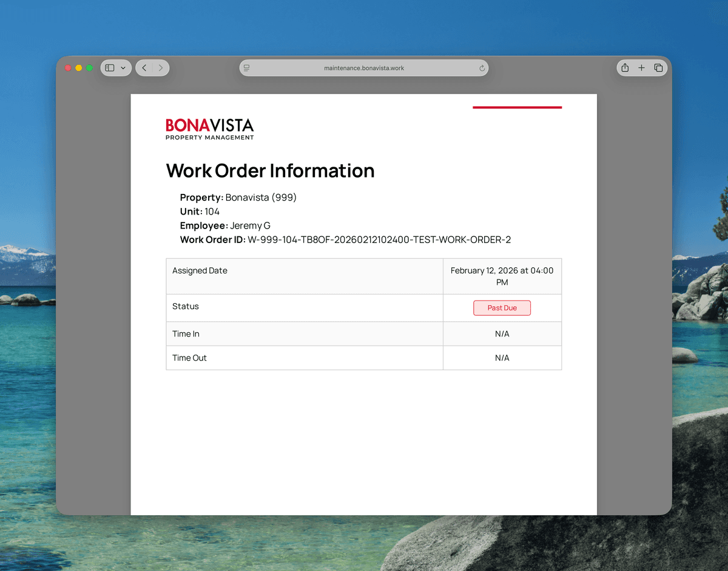Open the sidebar options chevron dropdown
The width and height of the screenshot is (728, 571).
click(x=123, y=68)
